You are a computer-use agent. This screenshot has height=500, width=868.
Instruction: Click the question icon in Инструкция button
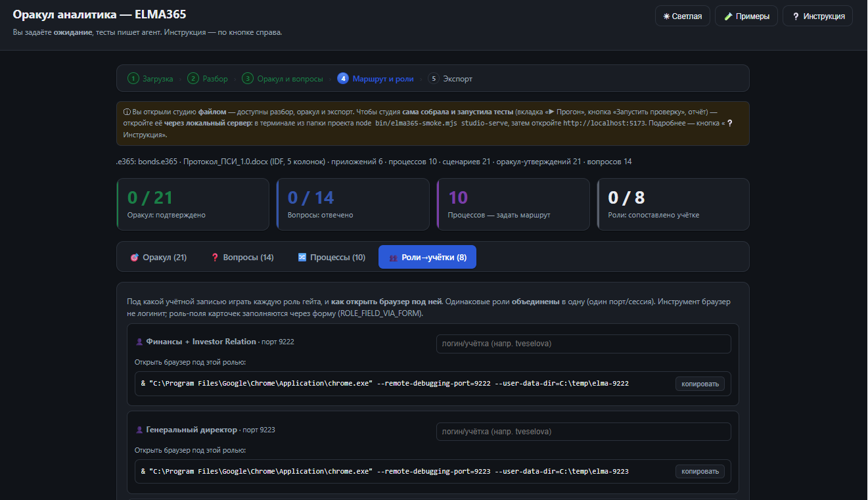[x=796, y=16]
